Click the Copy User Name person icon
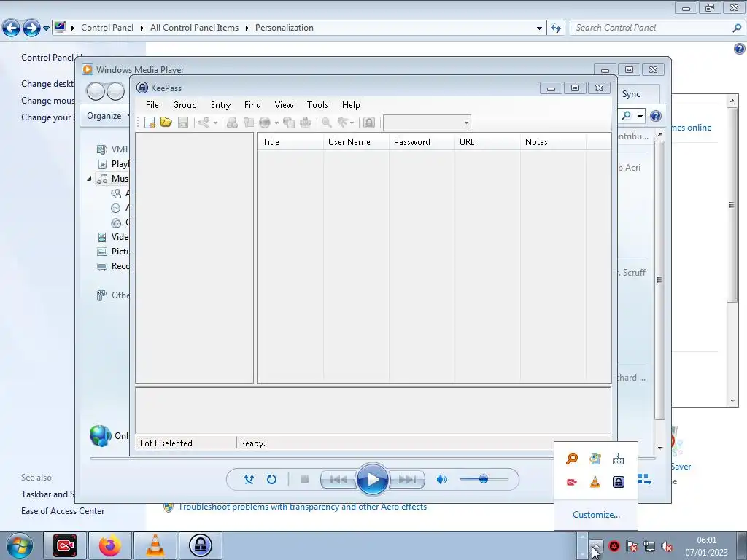 tap(232, 122)
